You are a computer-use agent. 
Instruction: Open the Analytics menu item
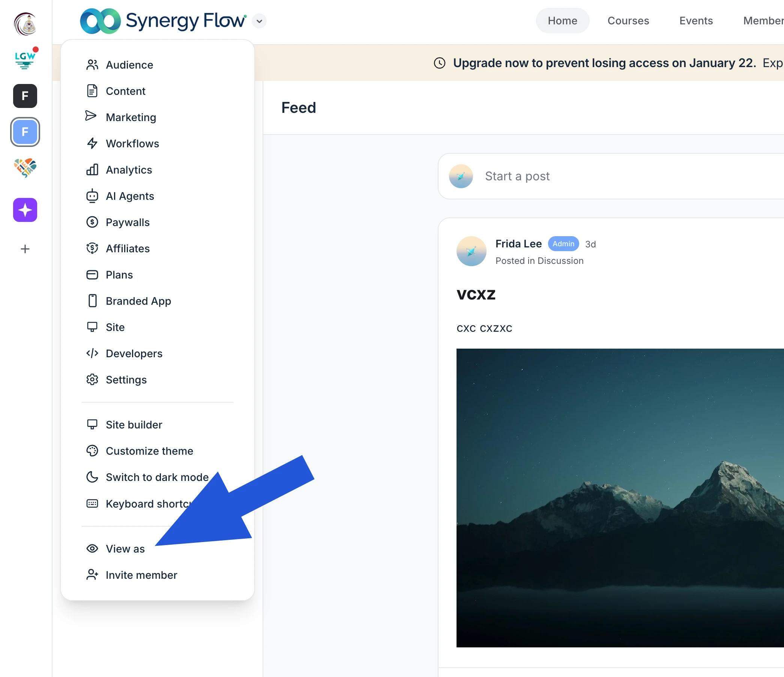[x=129, y=170]
